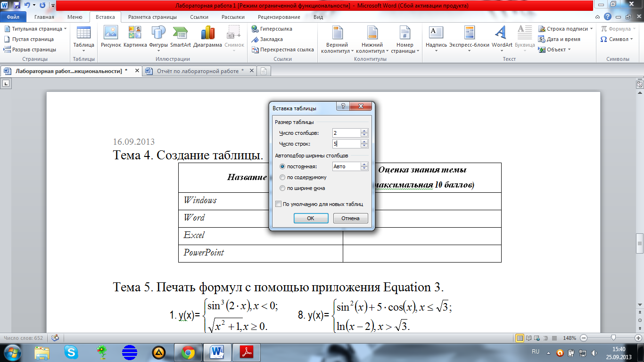644x362 pixels.
Task: Click the Число столбцов input field
Action: click(346, 133)
